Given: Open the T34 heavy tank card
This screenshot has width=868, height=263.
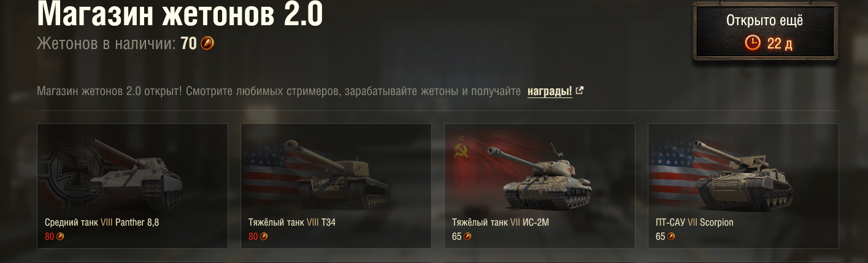Looking at the screenshot, I should tap(336, 186).
